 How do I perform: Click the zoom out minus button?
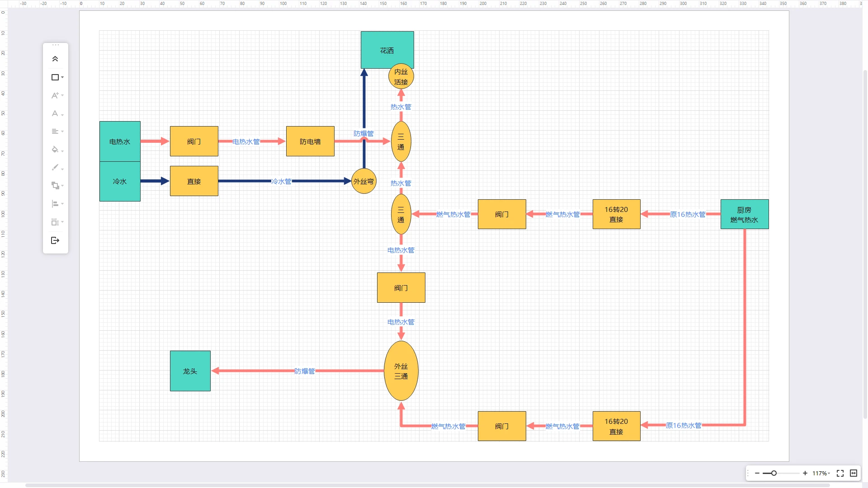pyautogui.click(x=757, y=473)
